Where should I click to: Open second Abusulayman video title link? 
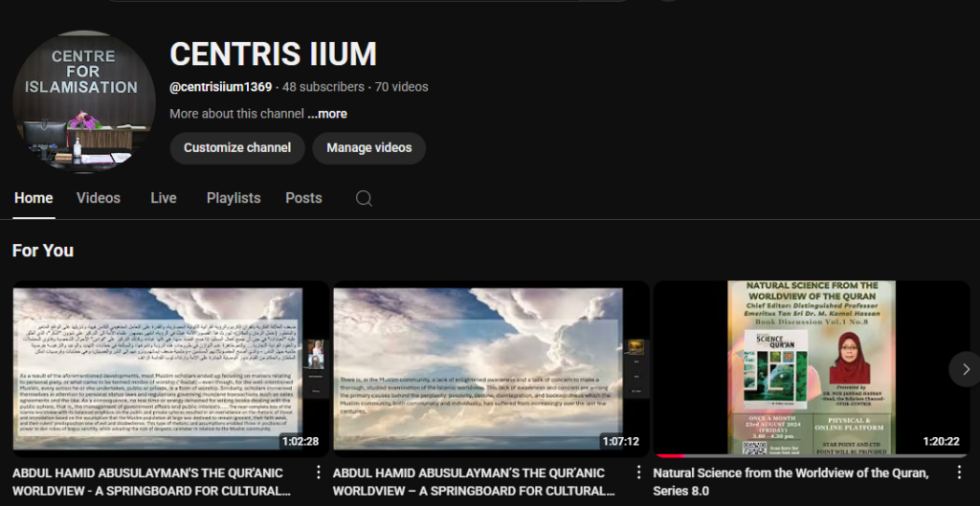coord(473,482)
